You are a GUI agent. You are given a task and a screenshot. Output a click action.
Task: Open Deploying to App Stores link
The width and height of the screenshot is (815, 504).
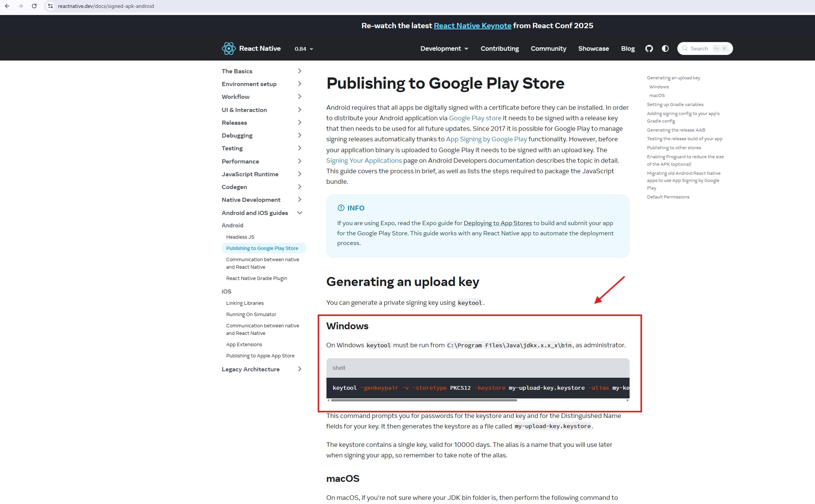498,223
